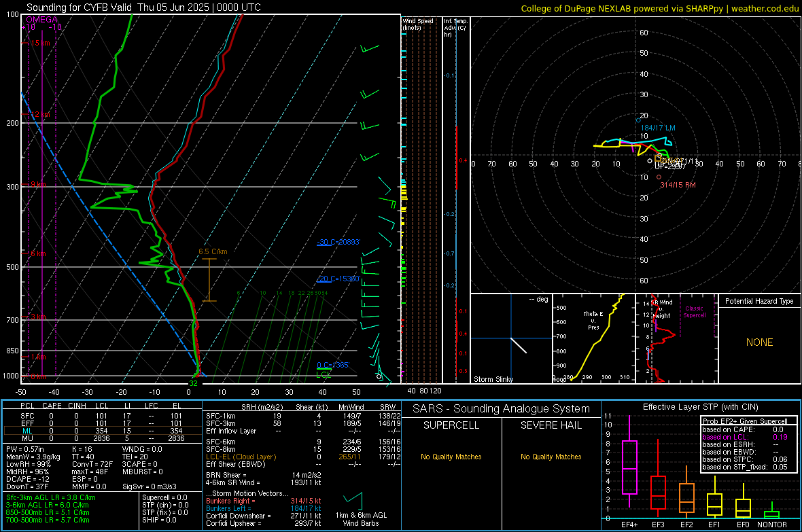Click the SHIP = 0.0 value
802x532 pixels.
click(x=159, y=520)
